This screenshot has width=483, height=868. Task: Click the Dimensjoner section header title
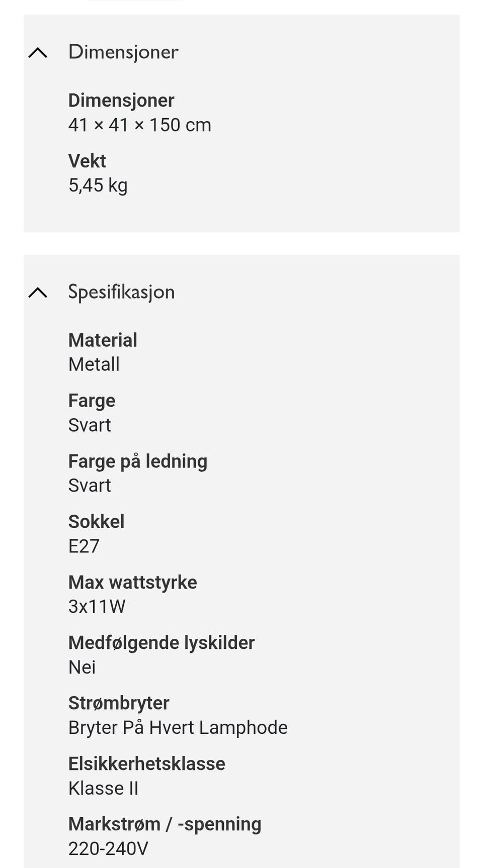123,52
